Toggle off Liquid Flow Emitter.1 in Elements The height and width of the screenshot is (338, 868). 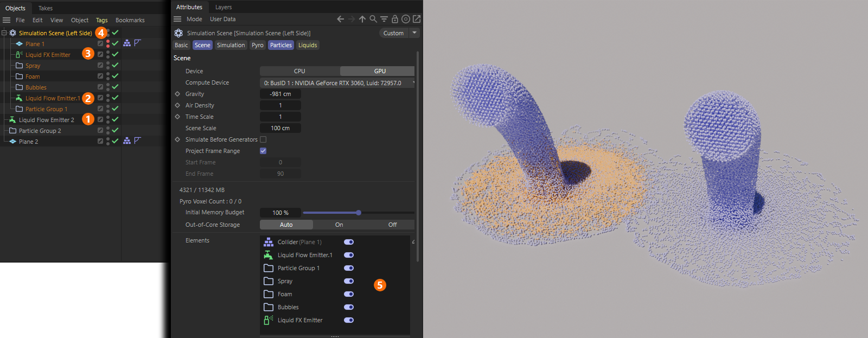(349, 255)
